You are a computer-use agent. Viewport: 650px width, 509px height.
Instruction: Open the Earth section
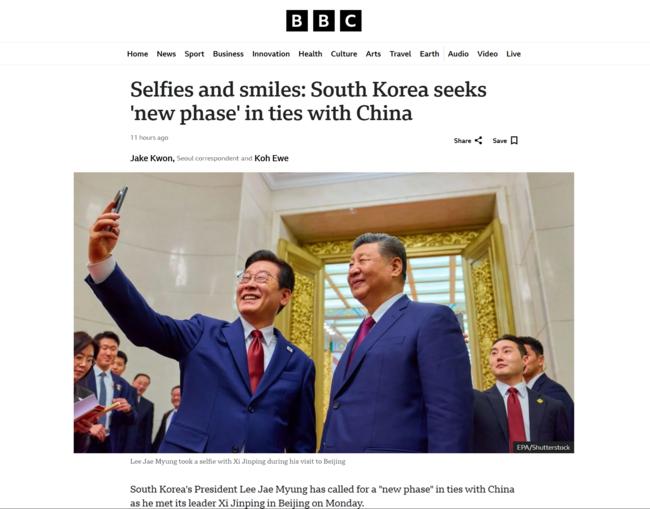tap(429, 54)
